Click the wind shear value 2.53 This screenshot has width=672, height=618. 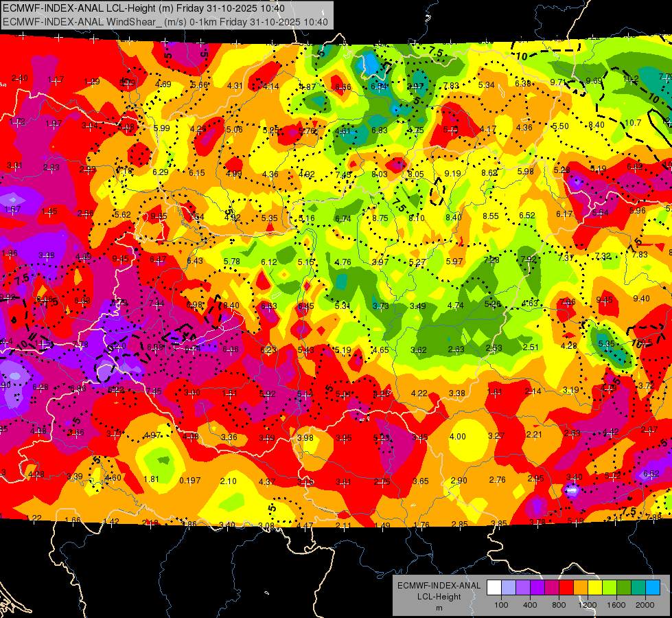494,348
